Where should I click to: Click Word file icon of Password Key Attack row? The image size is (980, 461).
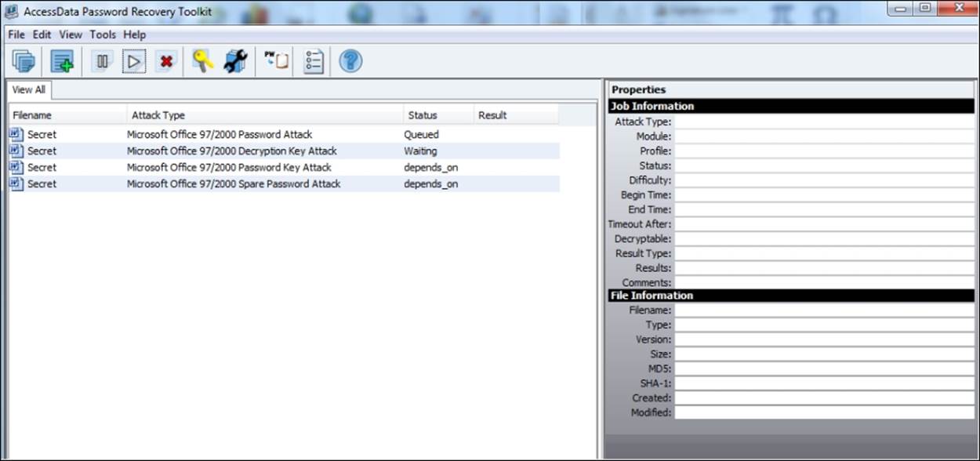[16, 167]
